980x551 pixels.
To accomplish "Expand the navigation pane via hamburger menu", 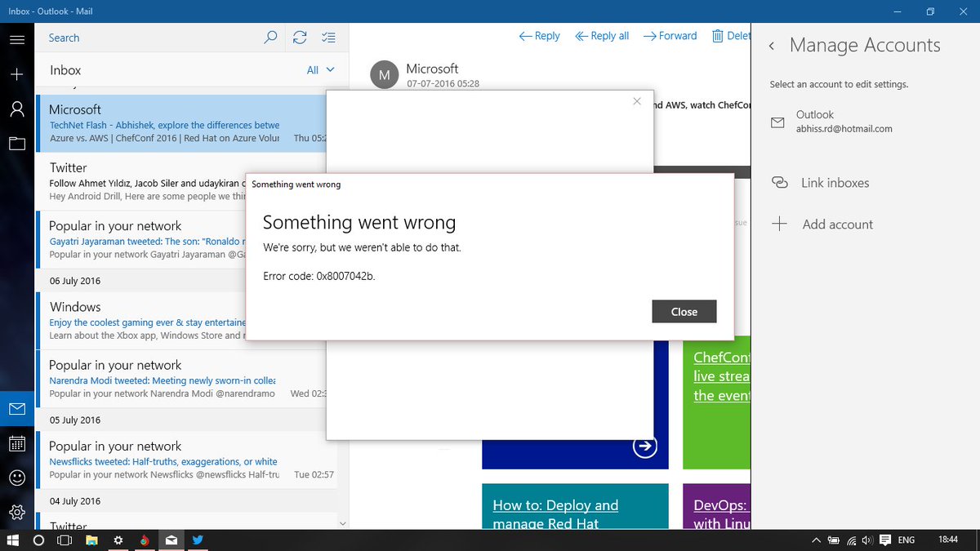I will pos(17,38).
